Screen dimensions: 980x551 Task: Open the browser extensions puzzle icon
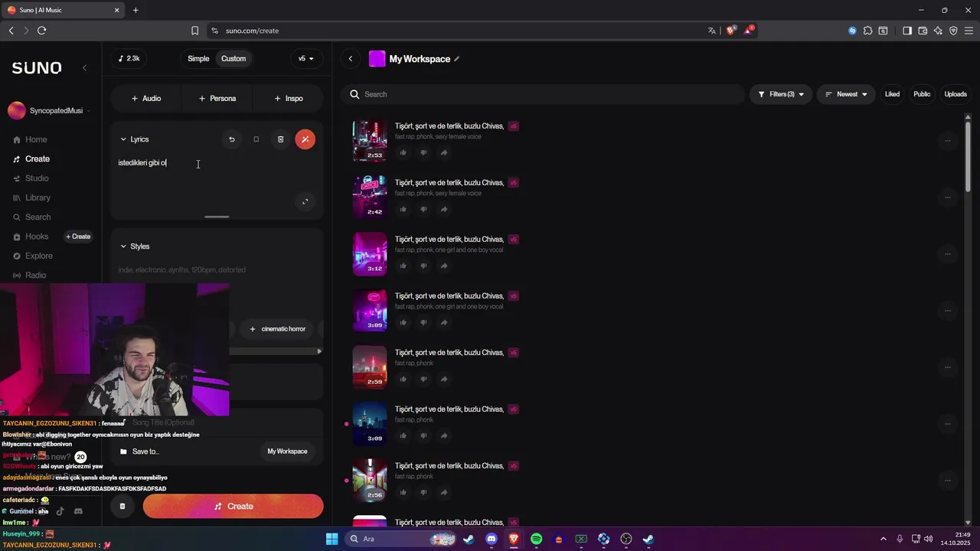click(x=867, y=31)
